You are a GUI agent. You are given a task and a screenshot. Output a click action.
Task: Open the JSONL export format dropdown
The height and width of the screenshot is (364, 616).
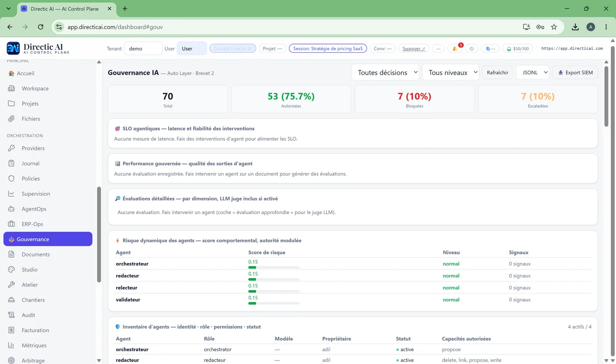532,73
